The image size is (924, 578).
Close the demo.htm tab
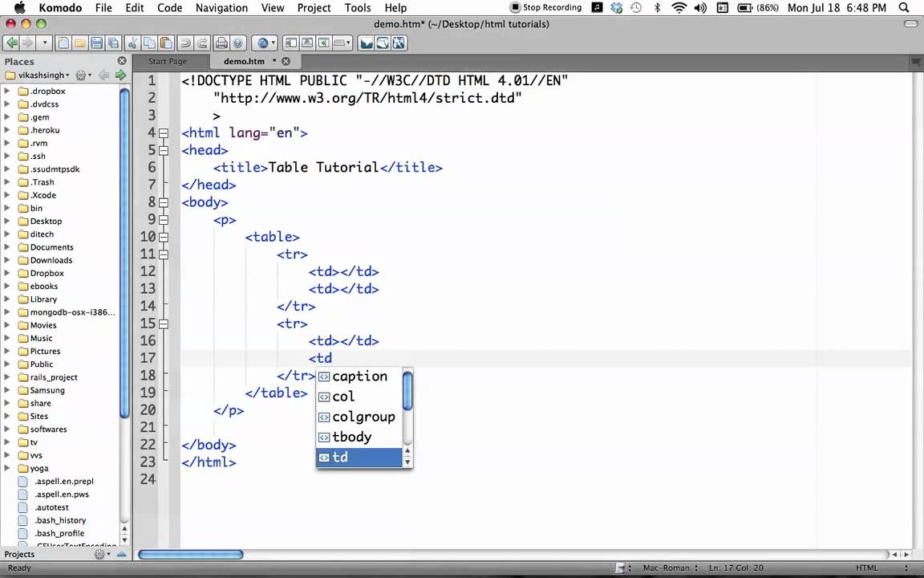[x=286, y=61]
